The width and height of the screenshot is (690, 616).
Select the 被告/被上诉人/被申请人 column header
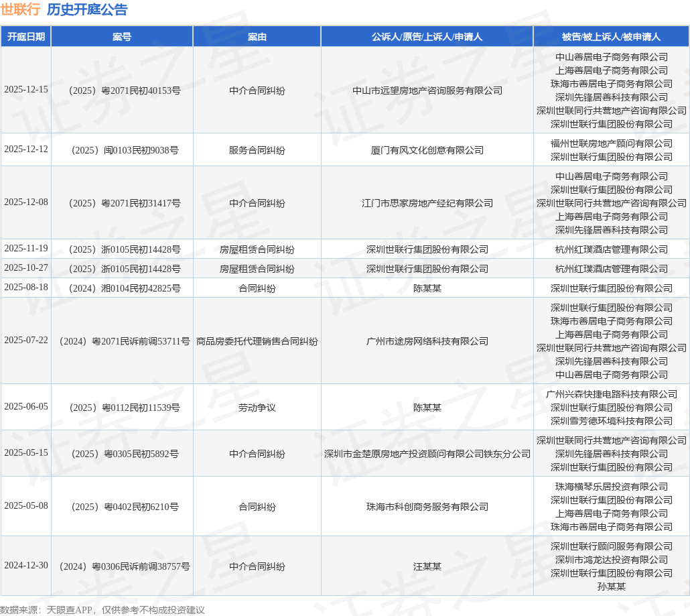tap(611, 37)
